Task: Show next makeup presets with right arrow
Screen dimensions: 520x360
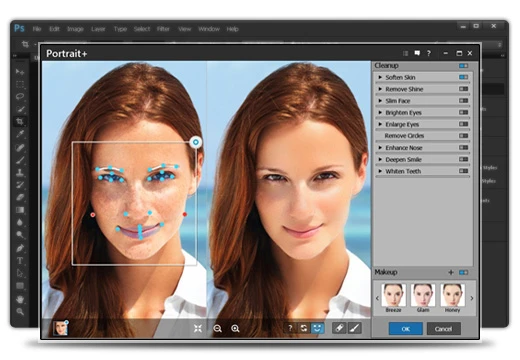Action: click(472, 298)
